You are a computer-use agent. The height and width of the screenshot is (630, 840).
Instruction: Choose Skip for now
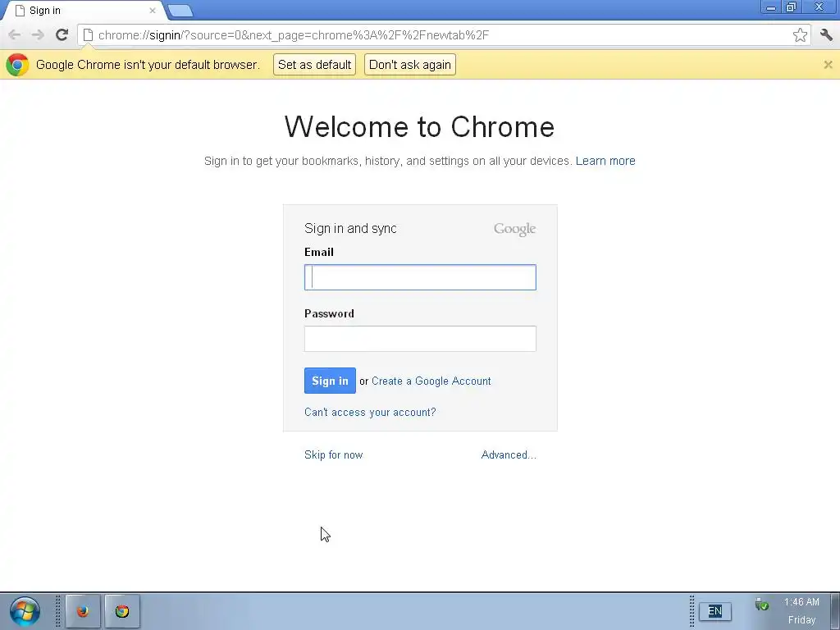click(x=333, y=454)
